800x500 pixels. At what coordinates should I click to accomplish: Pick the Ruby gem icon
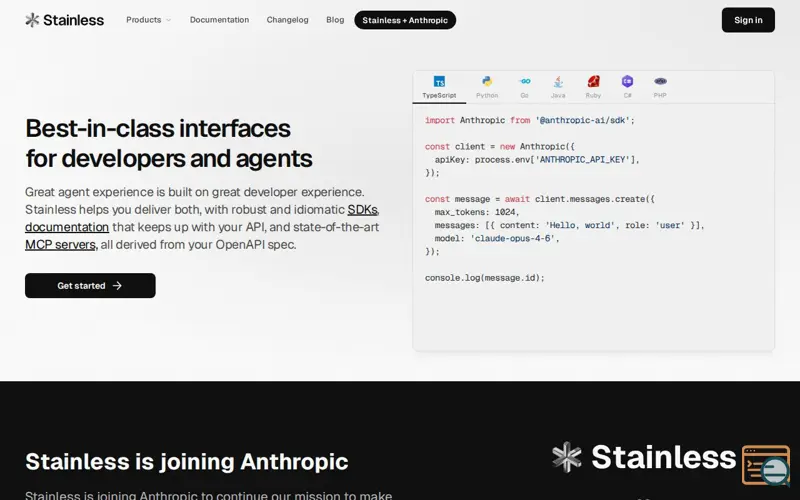click(593, 81)
